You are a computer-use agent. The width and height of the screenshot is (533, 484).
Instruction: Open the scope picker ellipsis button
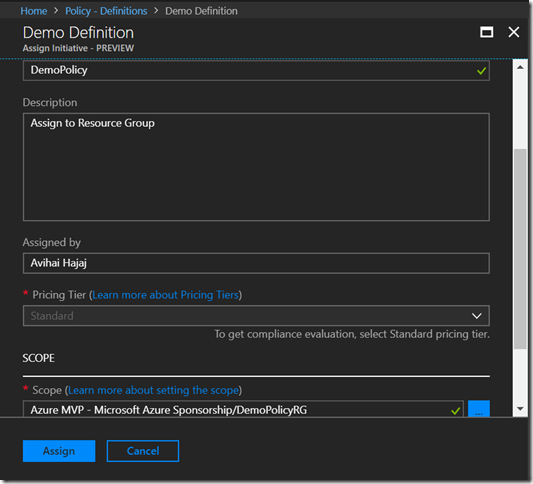point(479,409)
